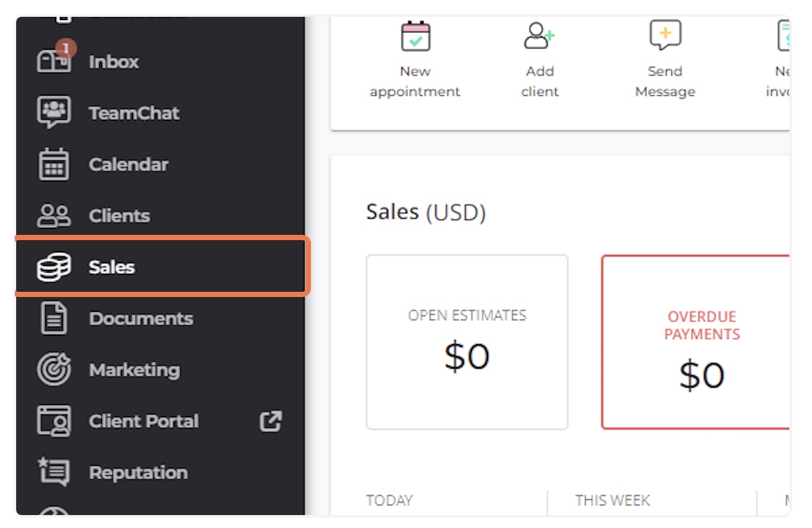
Task: Go to Marketing menu label in sidebar
Action: point(134,370)
